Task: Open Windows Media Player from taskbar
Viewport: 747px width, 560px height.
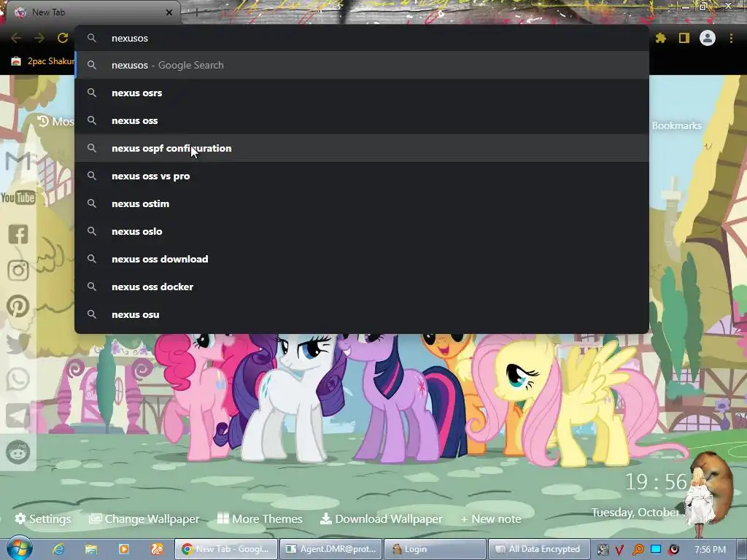Action: pos(124,549)
